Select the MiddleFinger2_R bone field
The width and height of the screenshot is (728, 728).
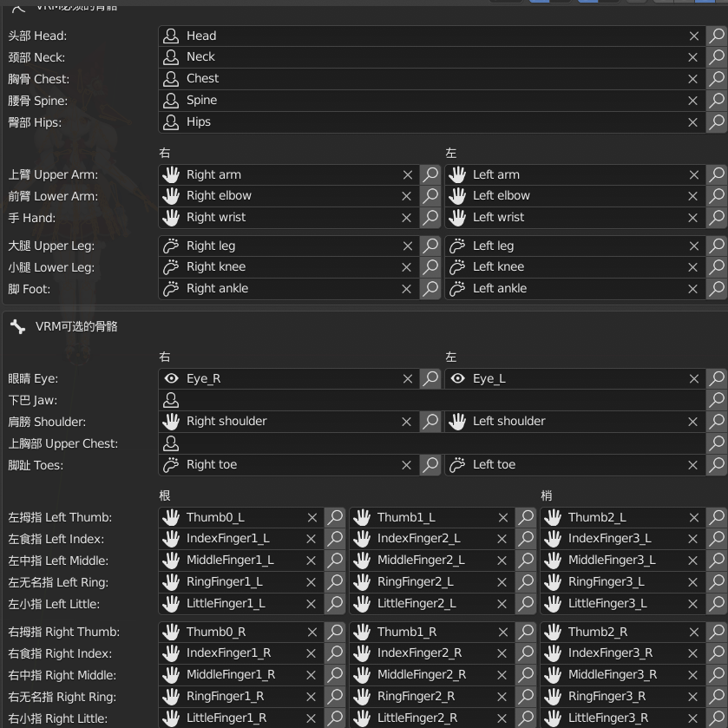432,674
